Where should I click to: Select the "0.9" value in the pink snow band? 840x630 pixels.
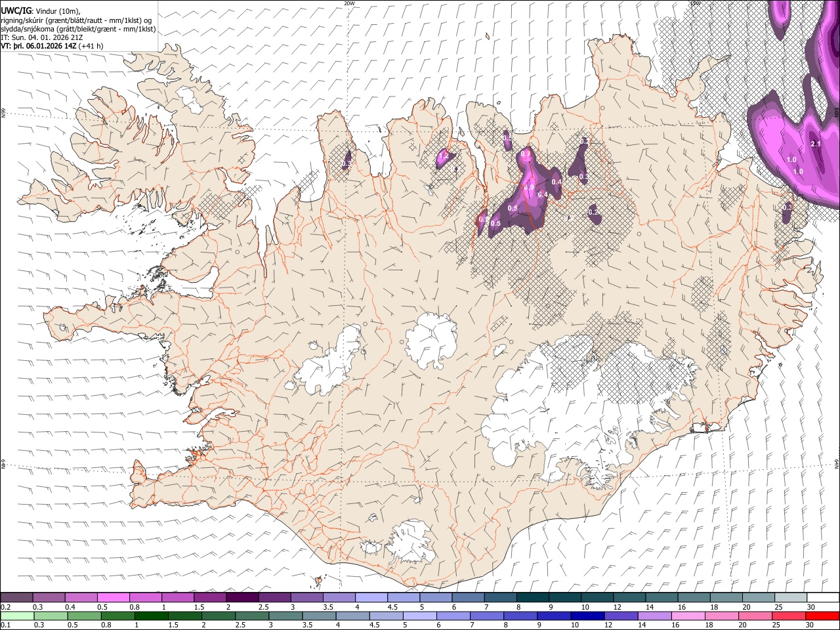(529, 188)
